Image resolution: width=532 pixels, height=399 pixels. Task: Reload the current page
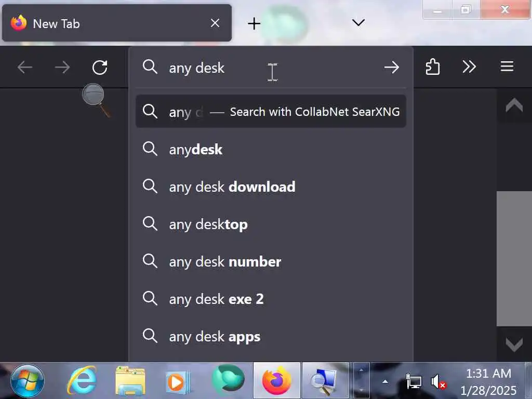point(100,67)
